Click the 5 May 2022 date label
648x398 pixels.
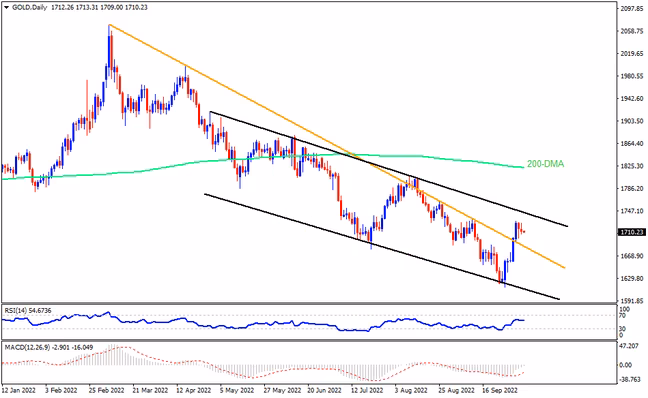237,390
